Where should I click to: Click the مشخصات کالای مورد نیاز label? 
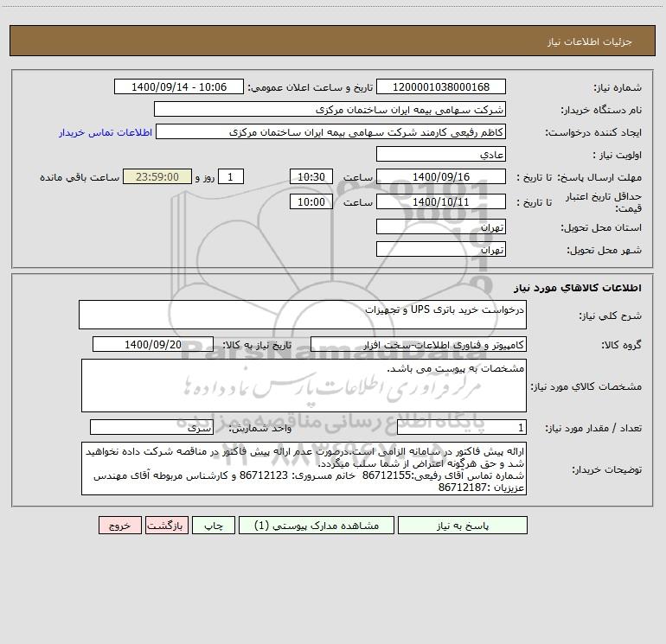[x=586, y=386]
